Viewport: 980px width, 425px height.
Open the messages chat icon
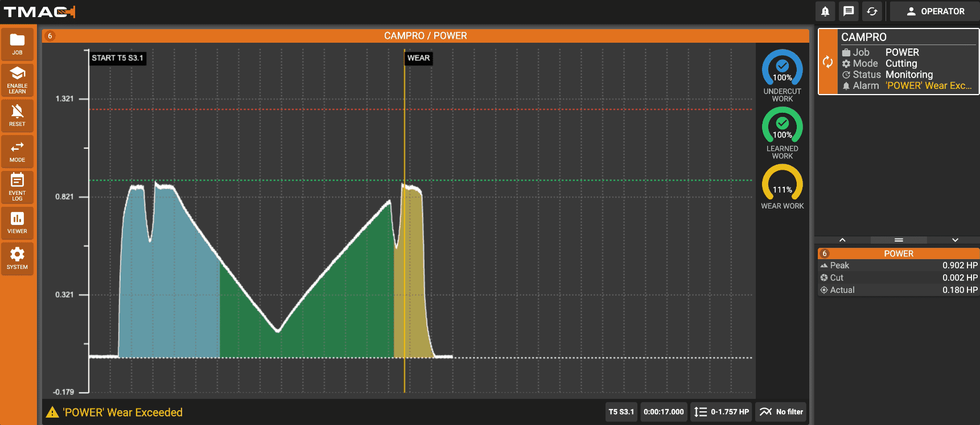849,11
